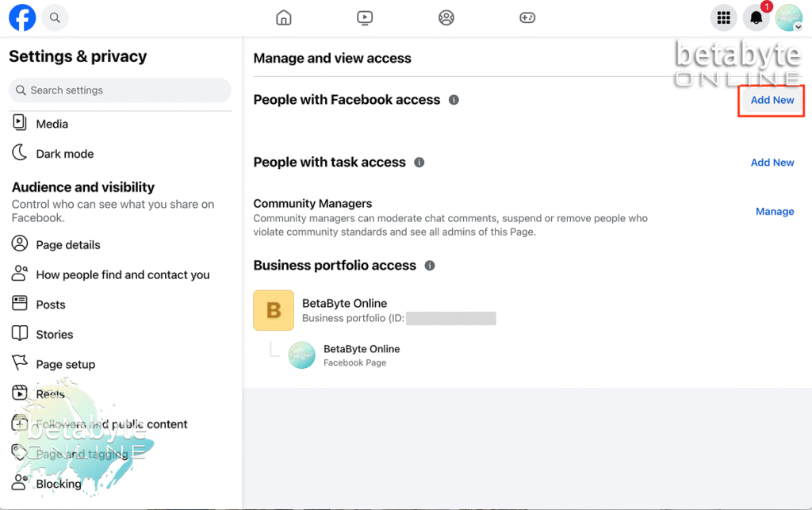Screen dimensions: 812x510
Task: Select Dark mode in settings sidebar
Action: coord(64,154)
